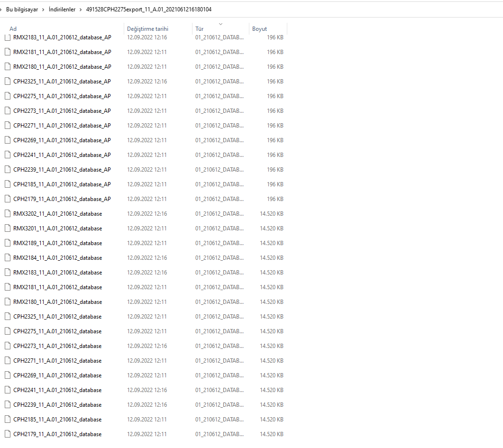Expand breadcrumb chevron after İndirilenler
The image size is (503, 448).
coord(81,9)
